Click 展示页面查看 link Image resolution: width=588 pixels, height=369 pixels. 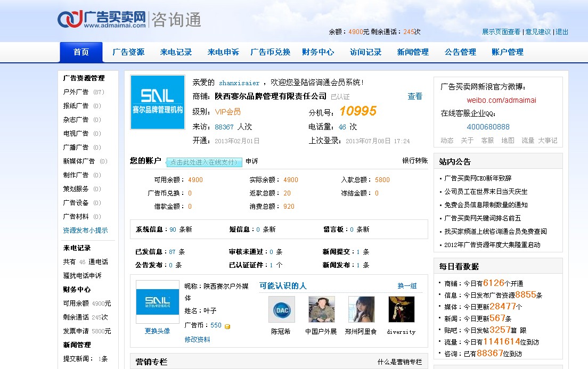point(501,32)
